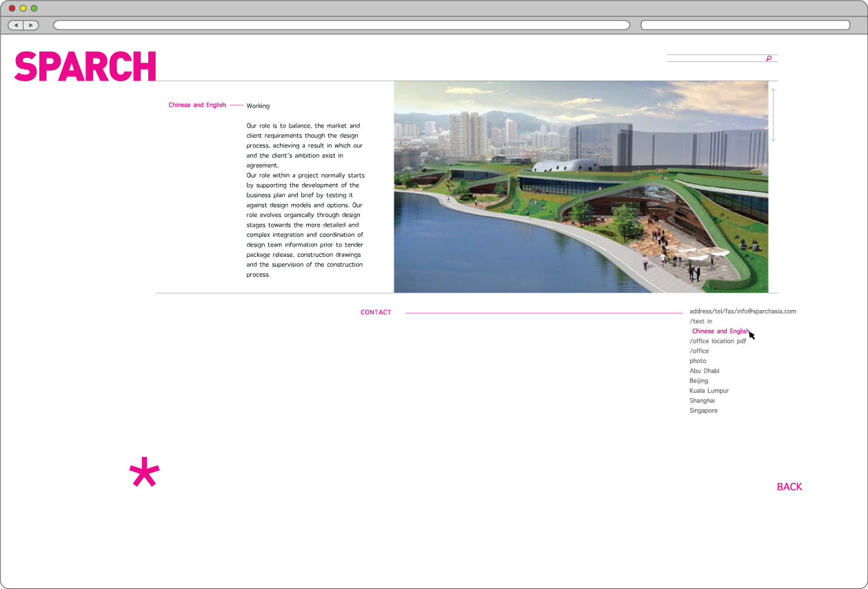Screen dimensions: 868x589
Task: Click the magenta search magnifier icon
Action: [x=769, y=59]
